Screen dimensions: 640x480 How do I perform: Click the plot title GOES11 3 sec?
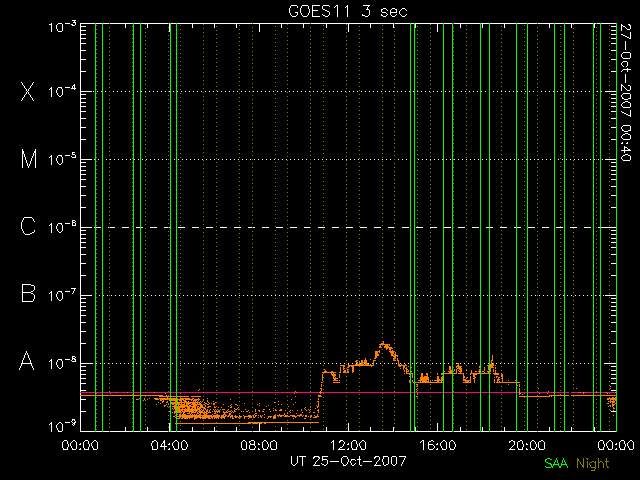pos(348,11)
